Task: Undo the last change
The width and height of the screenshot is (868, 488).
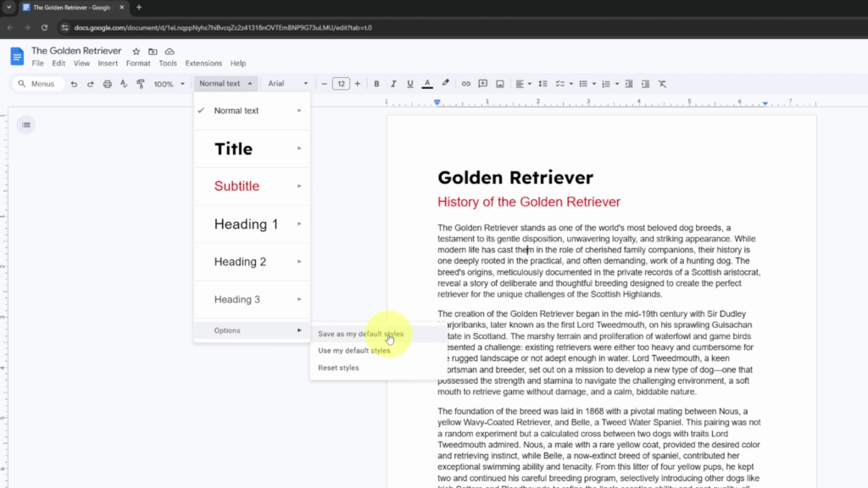Action: click(74, 83)
